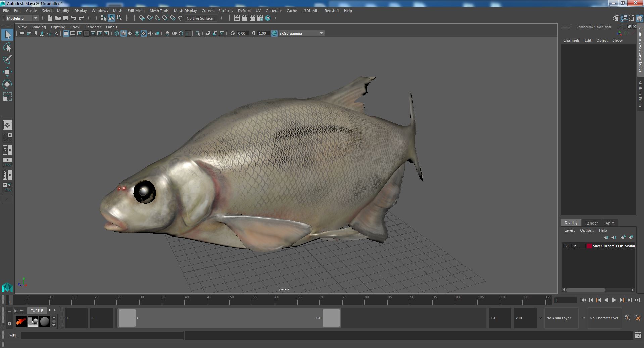The image size is (644, 348).
Task: Select camera icon in panel toolbar
Action: click(22, 33)
